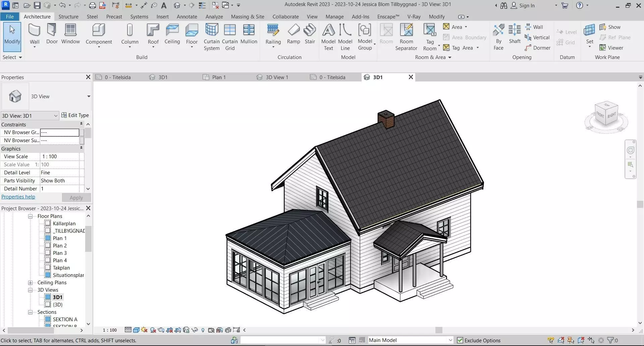Image resolution: width=644 pixels, height=346 pixels.
Task: Toggle the Plan 2 view box
Action: coord(48,245)
